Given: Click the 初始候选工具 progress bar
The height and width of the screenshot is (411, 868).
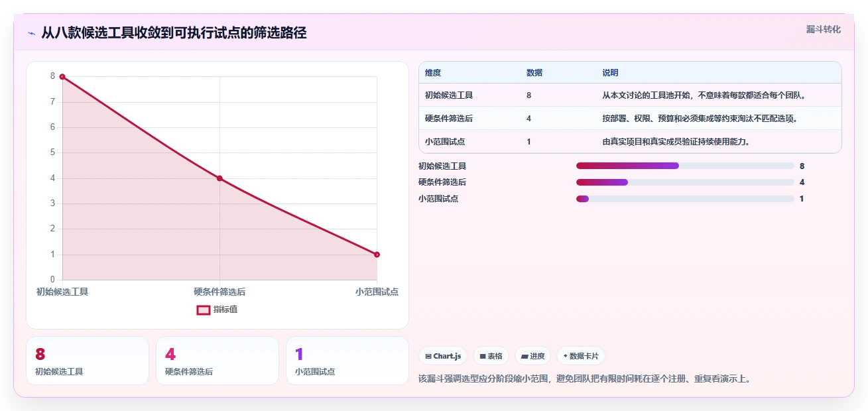Looking at the screenshot, I should [x=685, y=166].
